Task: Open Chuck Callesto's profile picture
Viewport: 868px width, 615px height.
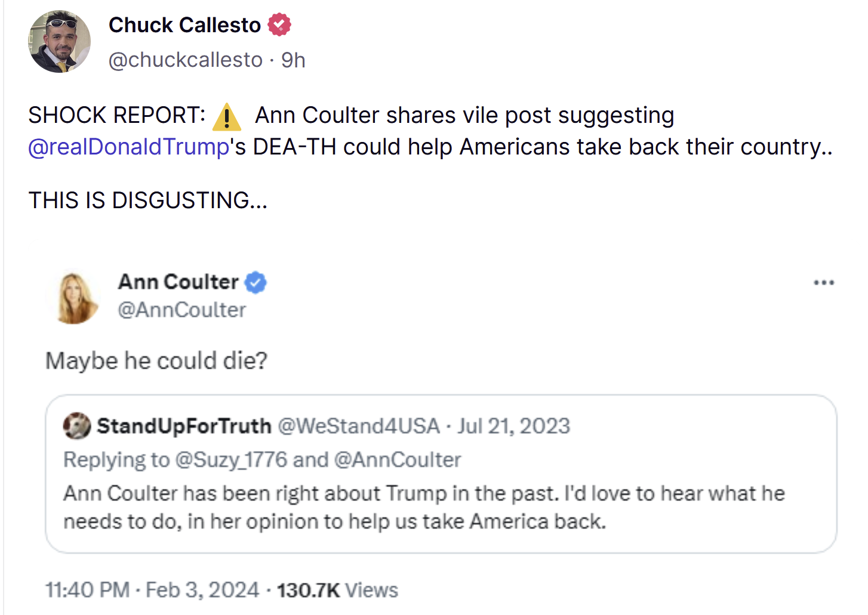Action: click(59, 42)
